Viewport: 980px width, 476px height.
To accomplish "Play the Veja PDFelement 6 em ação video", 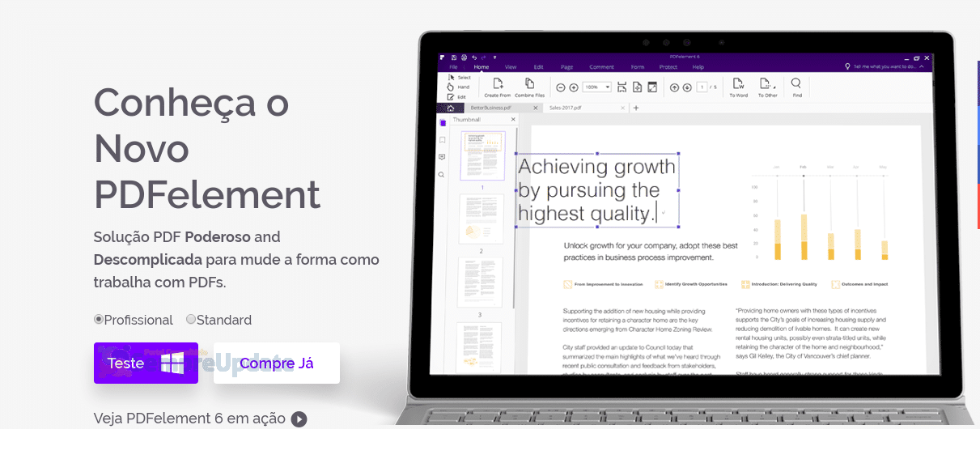I will [299, 419].
